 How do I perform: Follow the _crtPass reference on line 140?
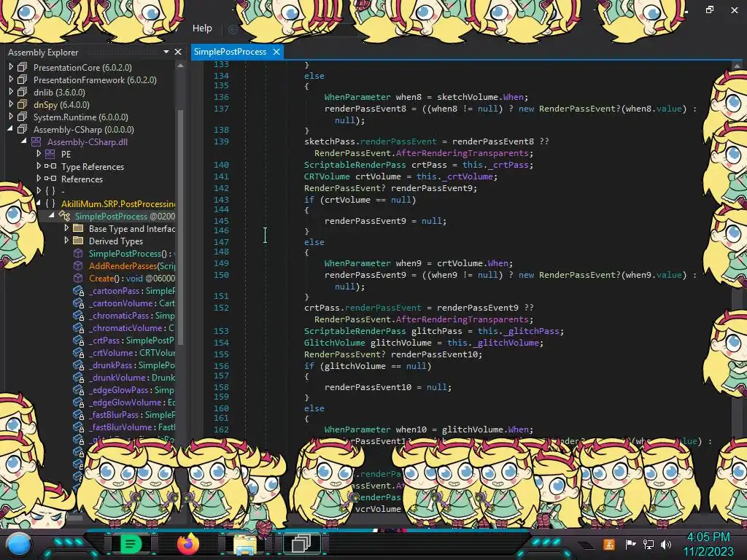tap(509, 165)
